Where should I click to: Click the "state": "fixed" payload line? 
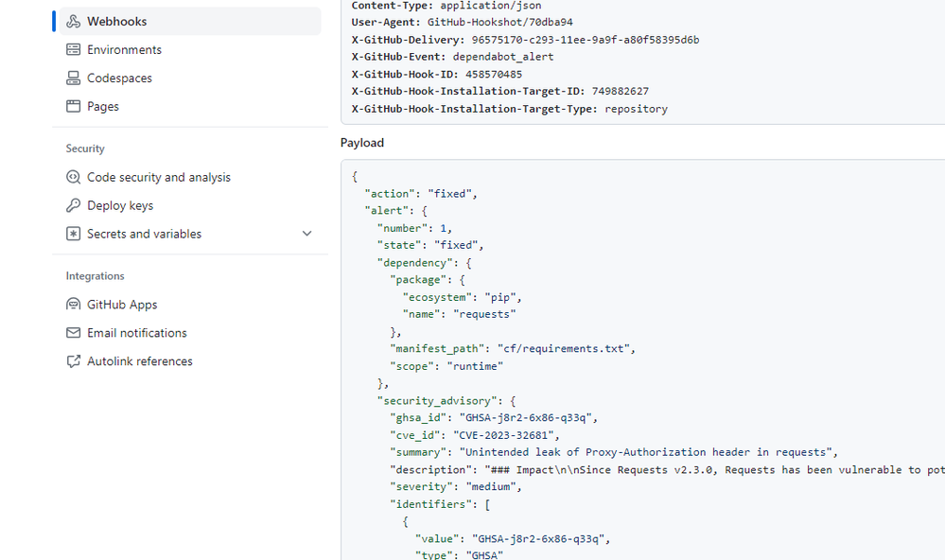[x=430, y=245]
